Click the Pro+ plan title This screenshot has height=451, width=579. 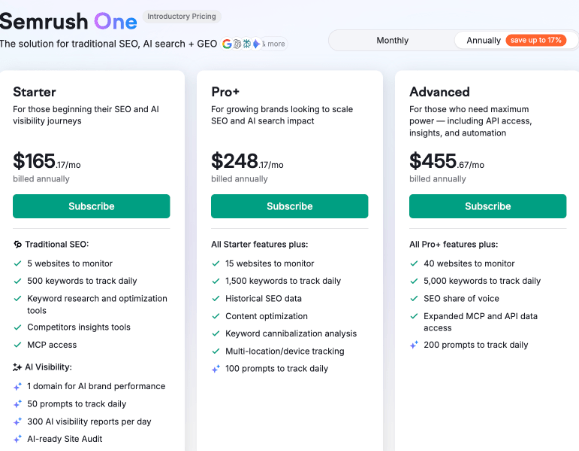[x=225, y=92]
